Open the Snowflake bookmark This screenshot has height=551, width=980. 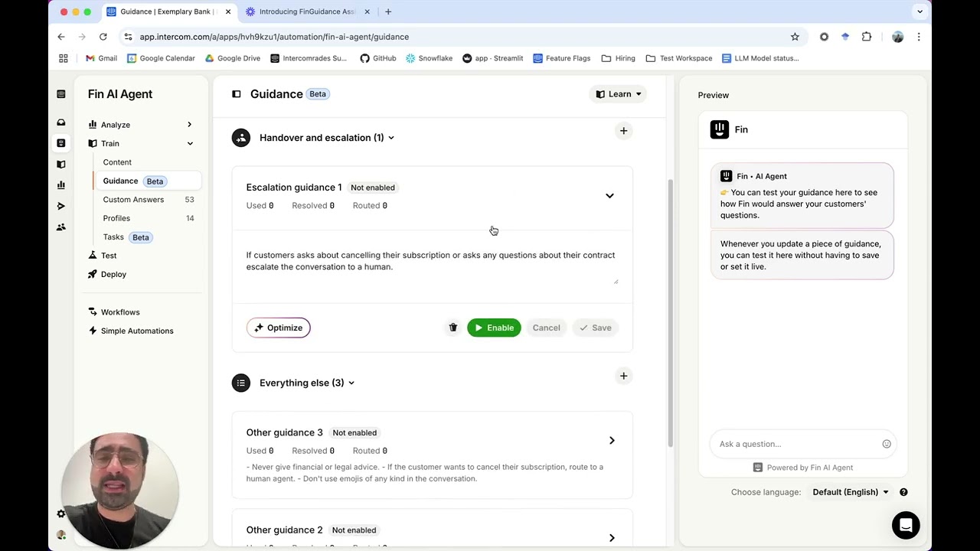(429, 58)
